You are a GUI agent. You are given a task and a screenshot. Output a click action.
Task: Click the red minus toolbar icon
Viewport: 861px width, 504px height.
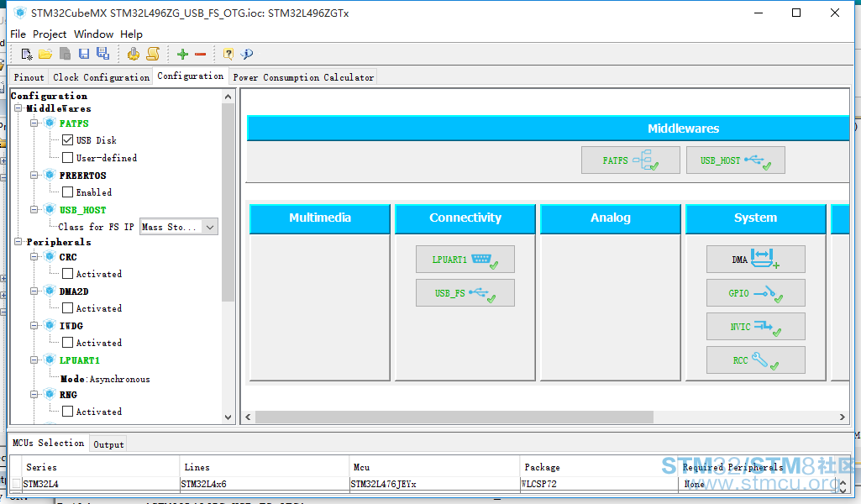pos(201,54)
